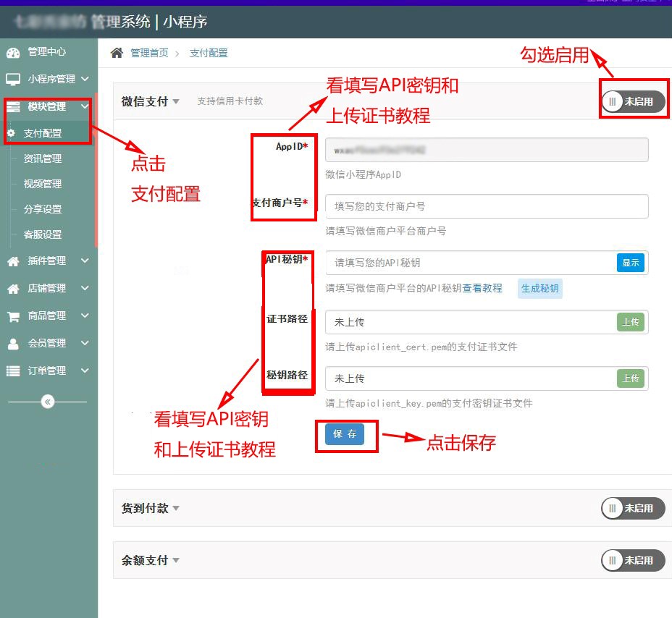Click the 支付配置 breadcrumb link
Viewport: 672px width, 618px height.
pyautogui.click(x=209, y=53)
